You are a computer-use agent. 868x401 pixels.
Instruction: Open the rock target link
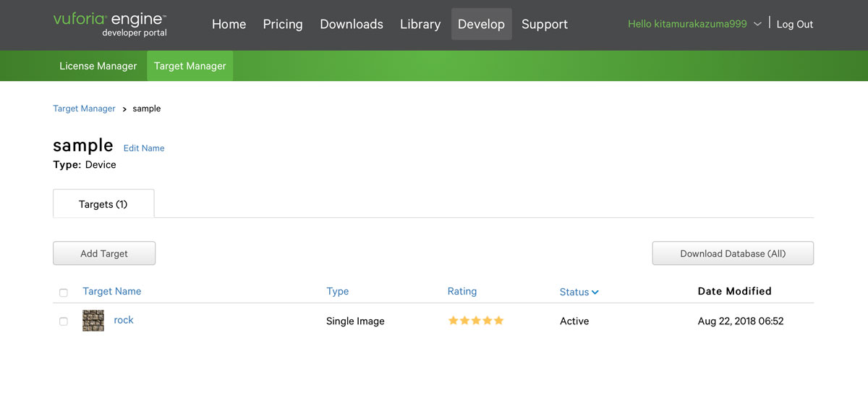tap(124, 320)
